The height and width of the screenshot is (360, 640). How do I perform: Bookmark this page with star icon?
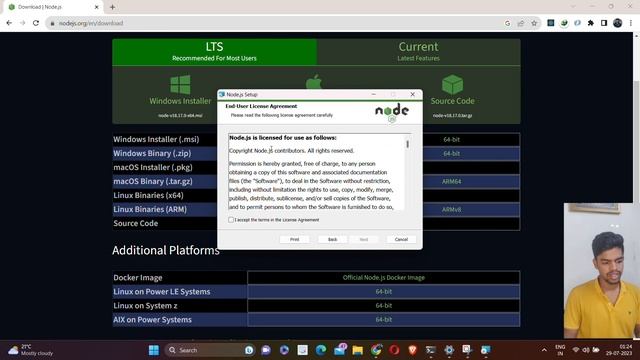click(x=534, y=23)
